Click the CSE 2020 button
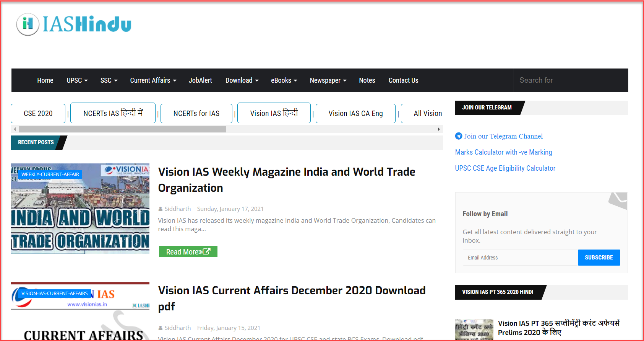The width and height of the screenshot is (644, 341). pos(38,113)
